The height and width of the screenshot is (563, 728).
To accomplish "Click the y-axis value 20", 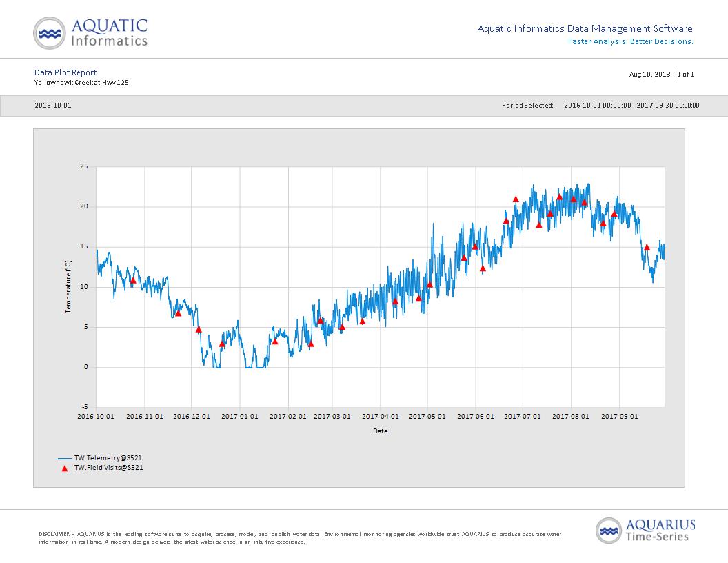I will click(84, 206).
